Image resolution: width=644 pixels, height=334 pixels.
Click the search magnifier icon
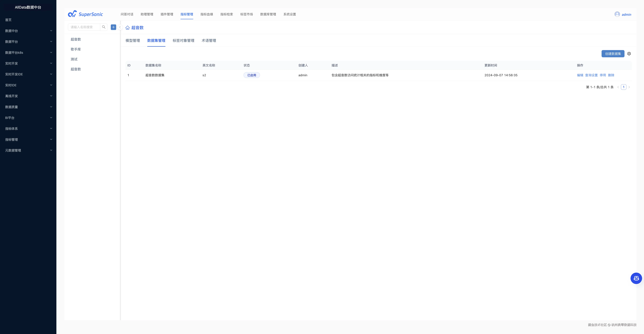coord(104,27)
